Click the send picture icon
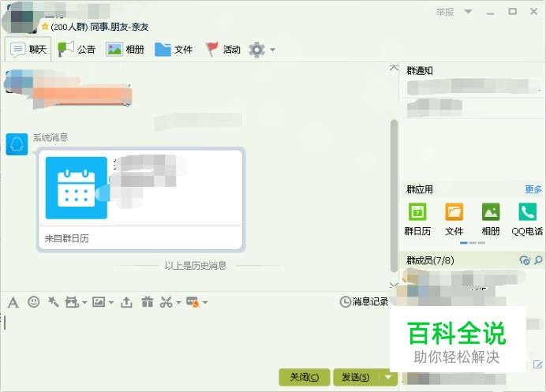The width and height of the screenshot is (546, 392). (99, 302)
